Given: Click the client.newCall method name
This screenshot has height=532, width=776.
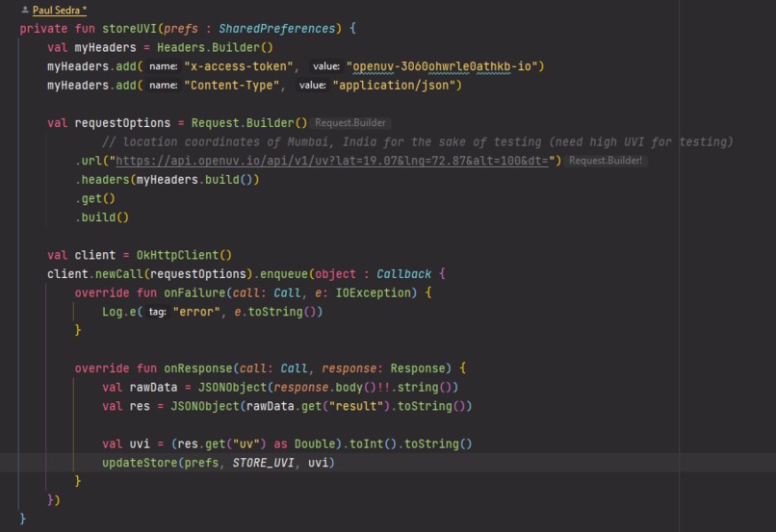Looking at the screenshot, I should 118,274.
